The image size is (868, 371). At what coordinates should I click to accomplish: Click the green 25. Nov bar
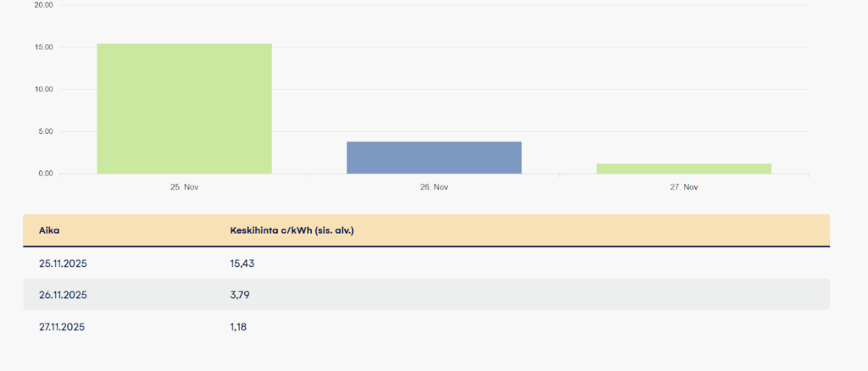pyautogui.click(x=184, y=108)
